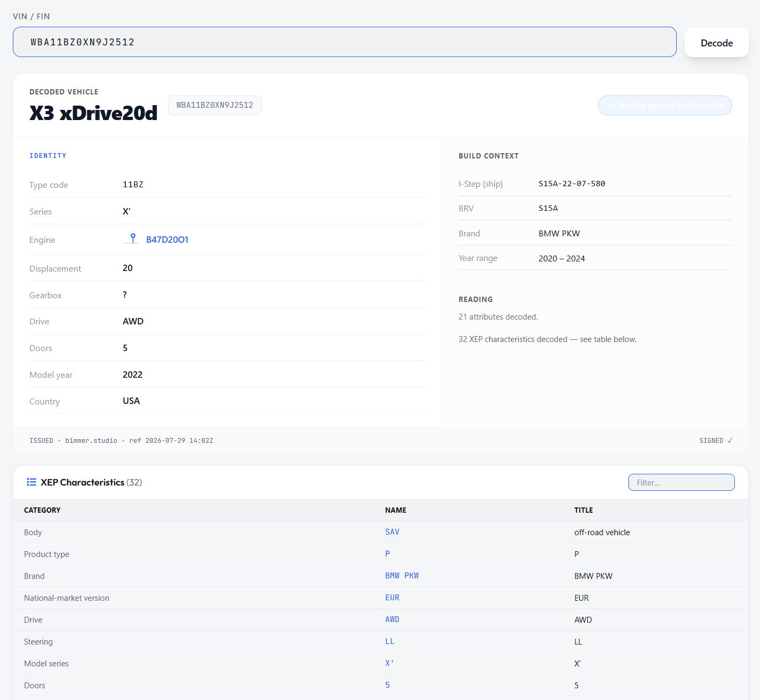Open the blue AWD link in the XEP table
Screen dimensions: 760x700
click(x=393, y=619)
